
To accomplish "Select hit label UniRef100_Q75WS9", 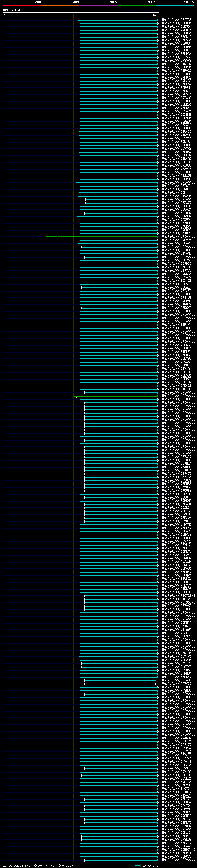I will [x=177, y=481].
